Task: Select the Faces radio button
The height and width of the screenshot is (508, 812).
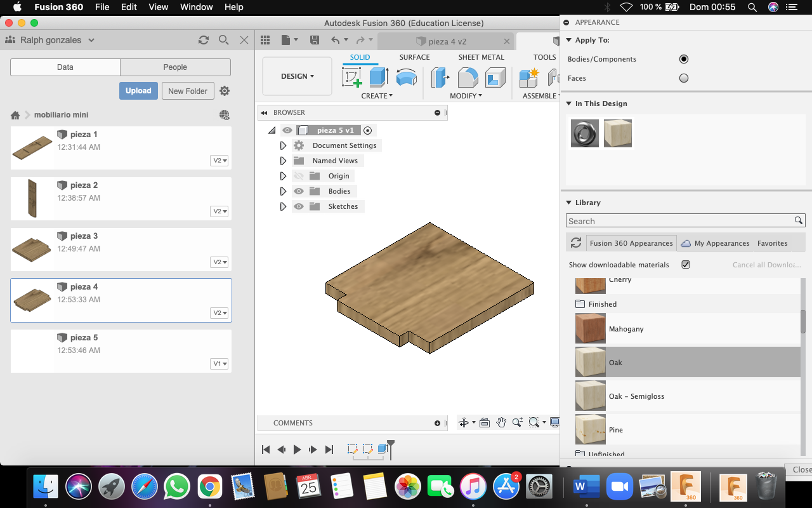Action: [x=683, y=78]
